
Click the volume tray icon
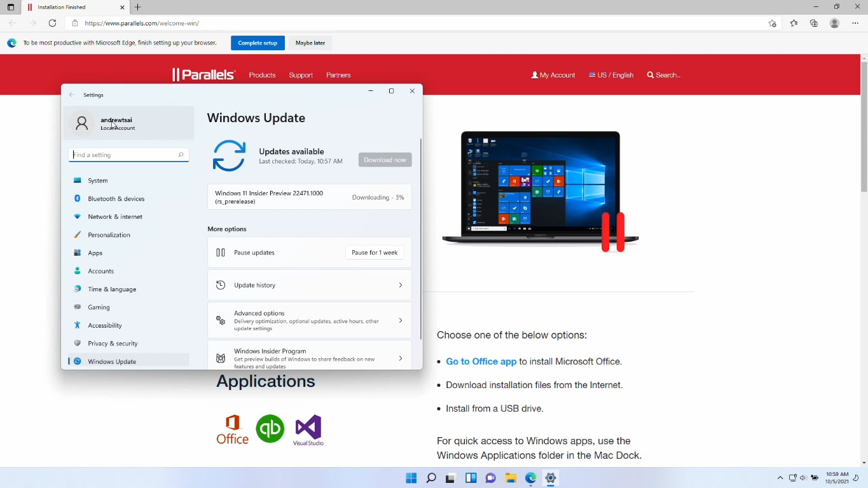click(x=803, y=478)
